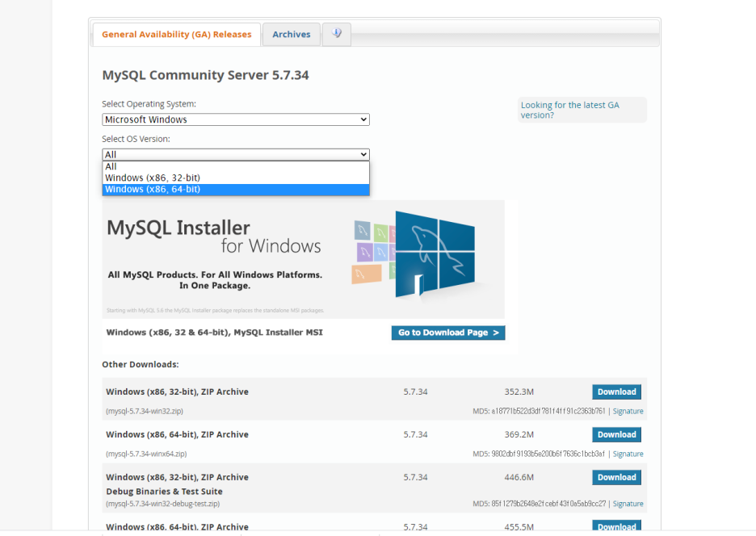Download the 32-bit Debug Binaries 446.6M
Screen dimensions: 756x536
click(616, 477)
